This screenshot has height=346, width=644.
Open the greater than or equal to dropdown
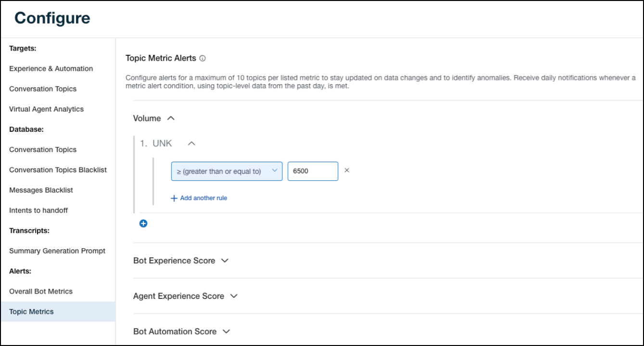tap(227, 171)
